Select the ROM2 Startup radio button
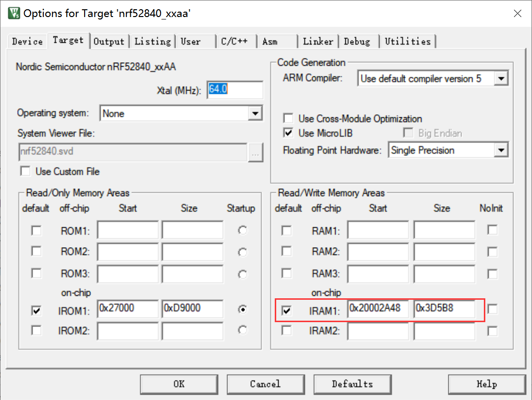Screen dimensions: 532x400 [x=243, y=252]
